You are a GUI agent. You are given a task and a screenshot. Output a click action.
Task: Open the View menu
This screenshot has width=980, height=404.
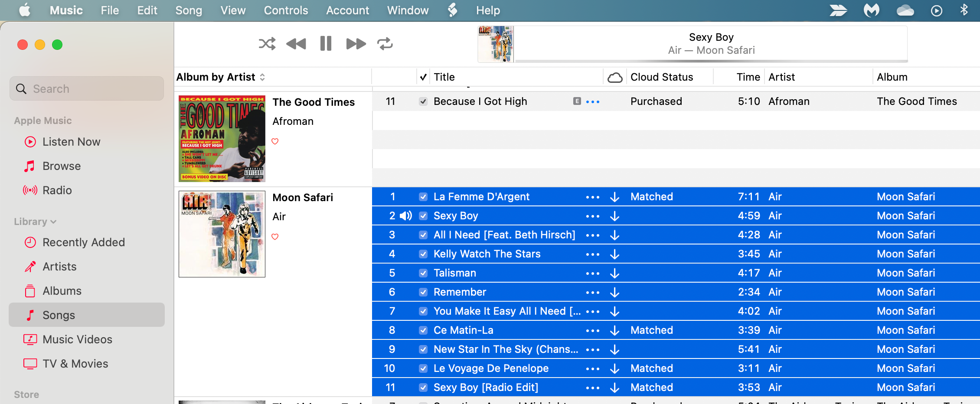233,10
